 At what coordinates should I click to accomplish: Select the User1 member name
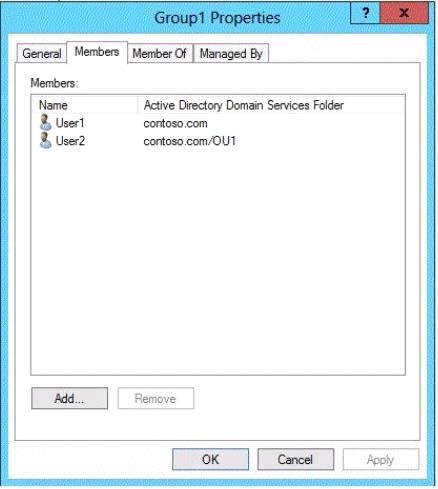coord(70,123)
